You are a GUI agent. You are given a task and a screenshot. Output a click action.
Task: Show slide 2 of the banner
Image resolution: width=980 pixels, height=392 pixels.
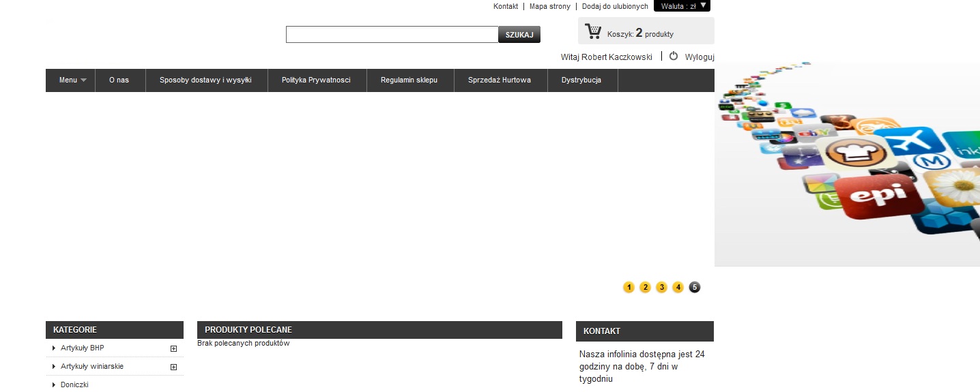[x=646, y=287]
